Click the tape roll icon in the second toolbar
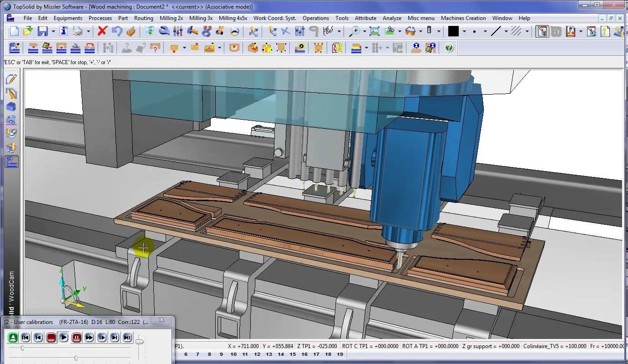 300,47
